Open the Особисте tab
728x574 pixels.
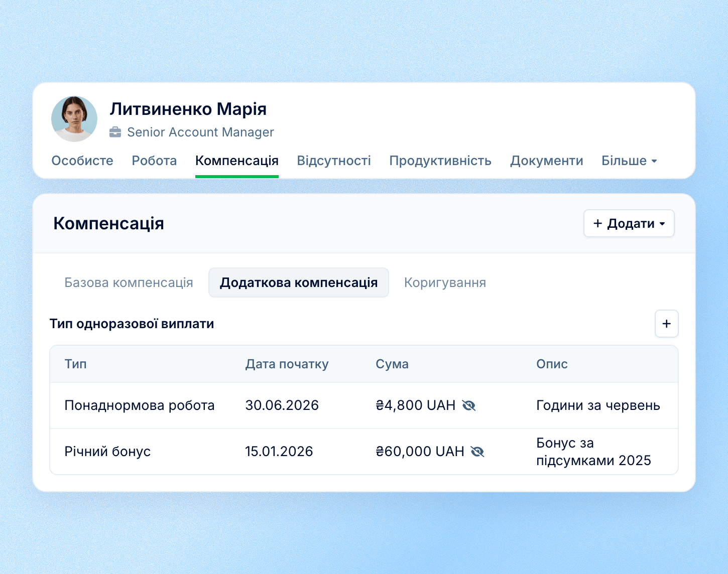pyautogui.click(x=82, y=161)
